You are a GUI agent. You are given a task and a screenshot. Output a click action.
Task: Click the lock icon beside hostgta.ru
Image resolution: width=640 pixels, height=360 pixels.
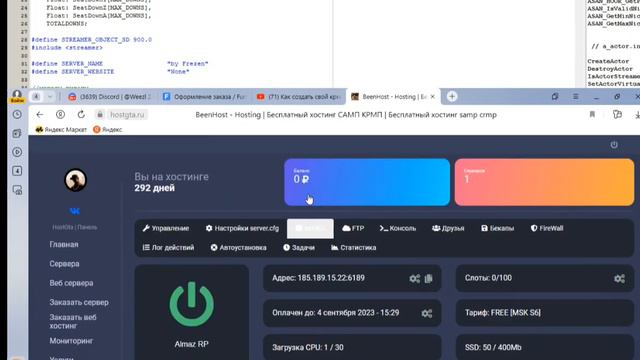tap(100, 115)
